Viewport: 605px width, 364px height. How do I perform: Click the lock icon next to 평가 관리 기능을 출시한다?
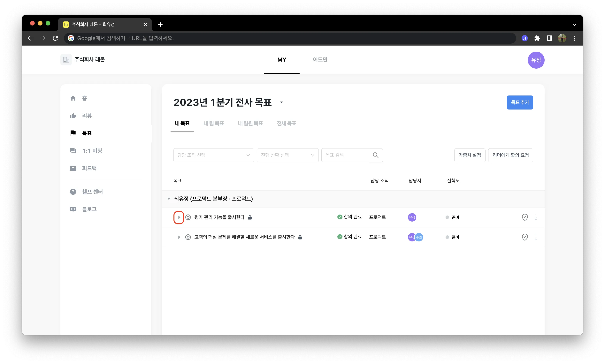tap(250, 217)
